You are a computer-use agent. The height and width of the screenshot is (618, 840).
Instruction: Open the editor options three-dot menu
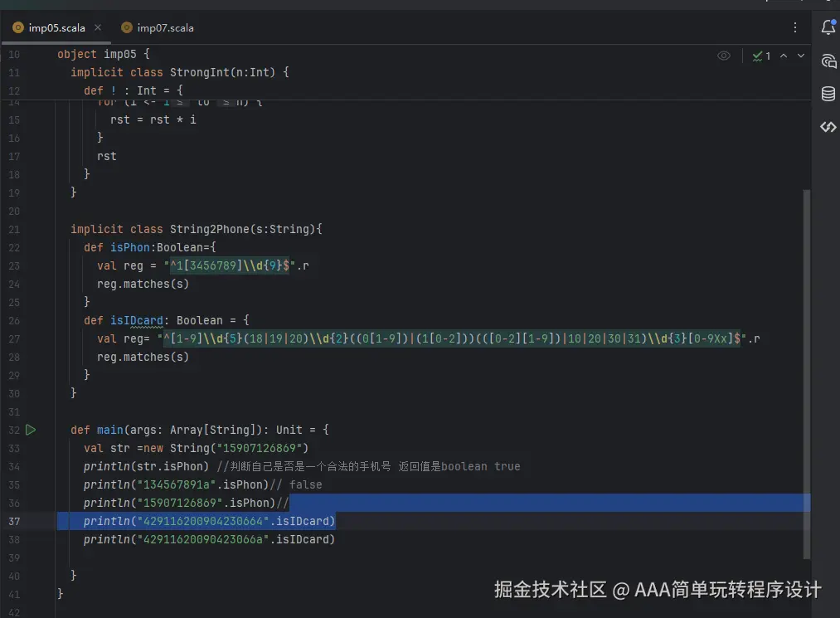794,27
